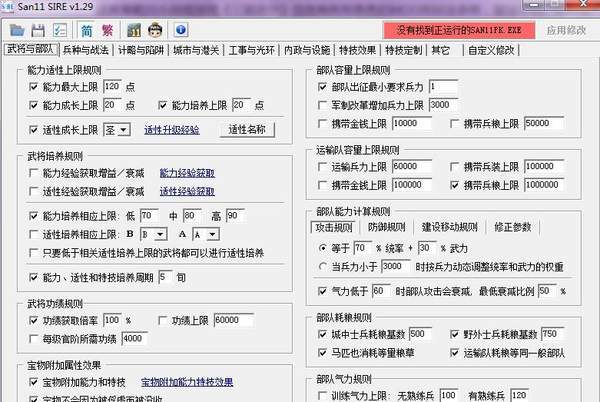Switch to Traditional Chinese (繁) icon
This screenshot has height=402, width=600.
point(108,30)
